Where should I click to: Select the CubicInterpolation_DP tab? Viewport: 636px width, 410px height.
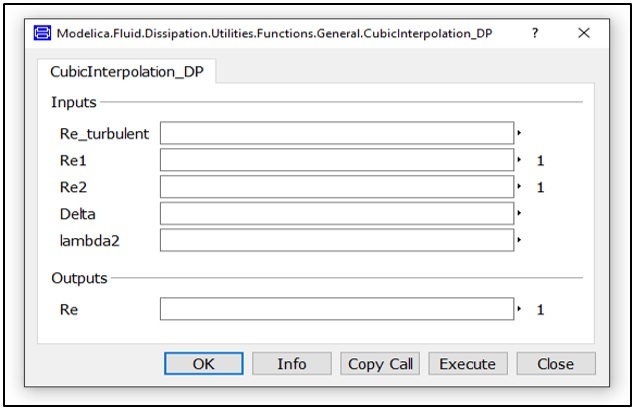click(x=127, y=72)
